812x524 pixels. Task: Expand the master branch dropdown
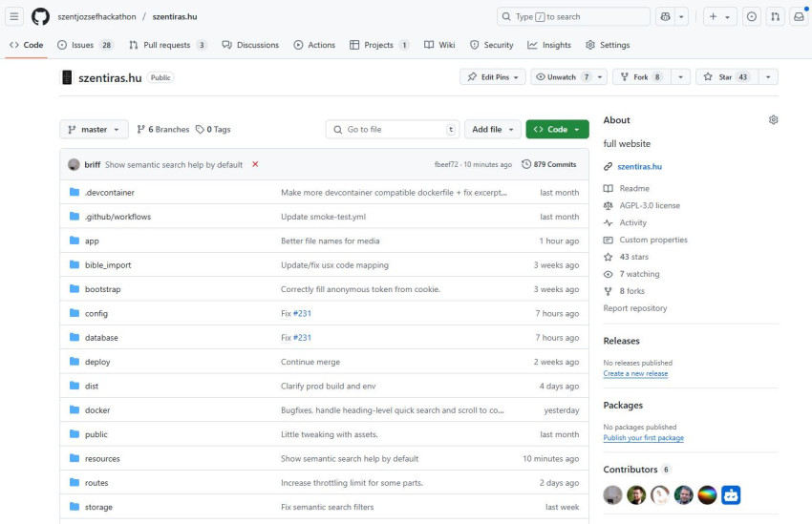[94, 129]
